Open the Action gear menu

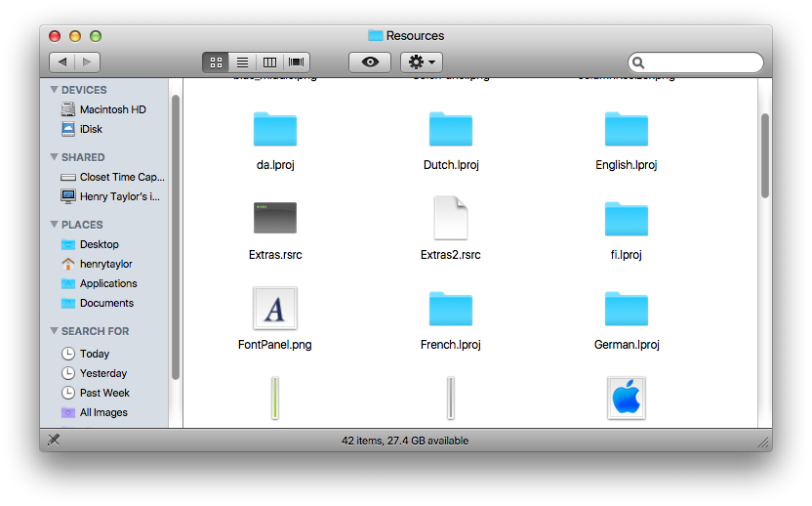pyautogui.click(x=422, y=63)
